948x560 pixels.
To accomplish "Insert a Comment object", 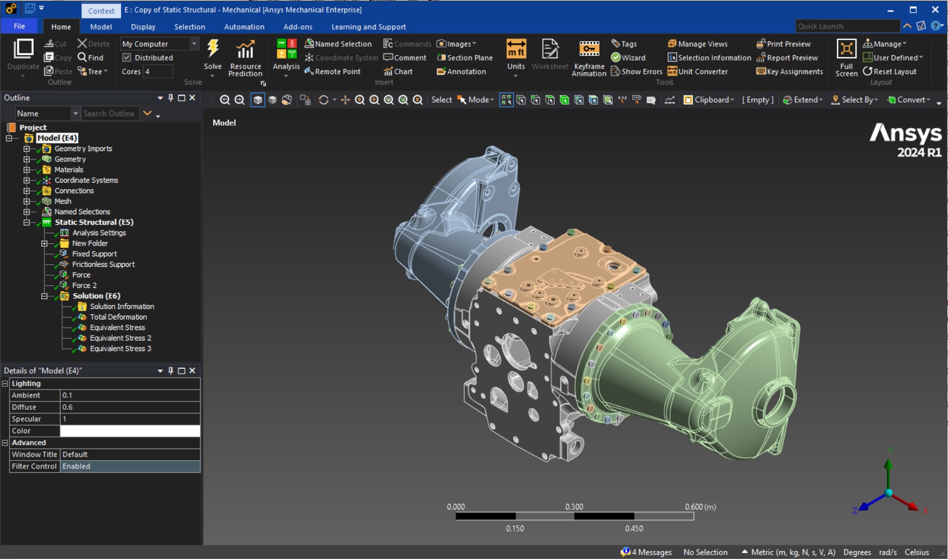I will tap(405, 57).
